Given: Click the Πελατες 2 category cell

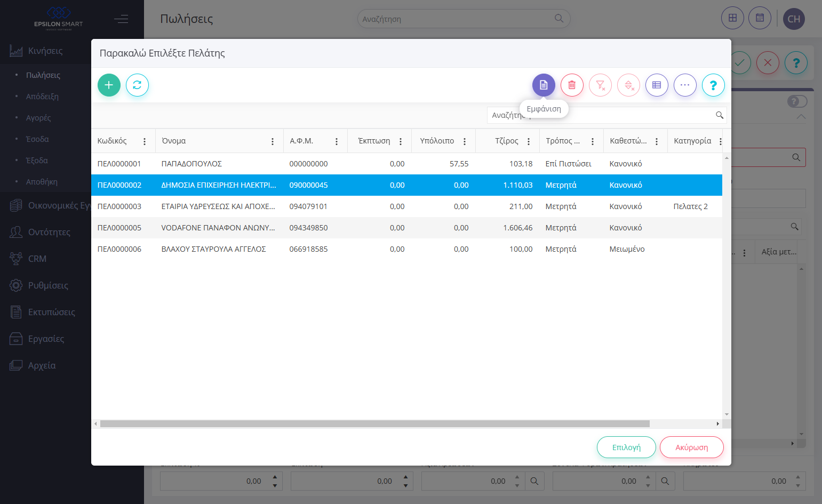Looking at the screenshot, I should [691, 206].
